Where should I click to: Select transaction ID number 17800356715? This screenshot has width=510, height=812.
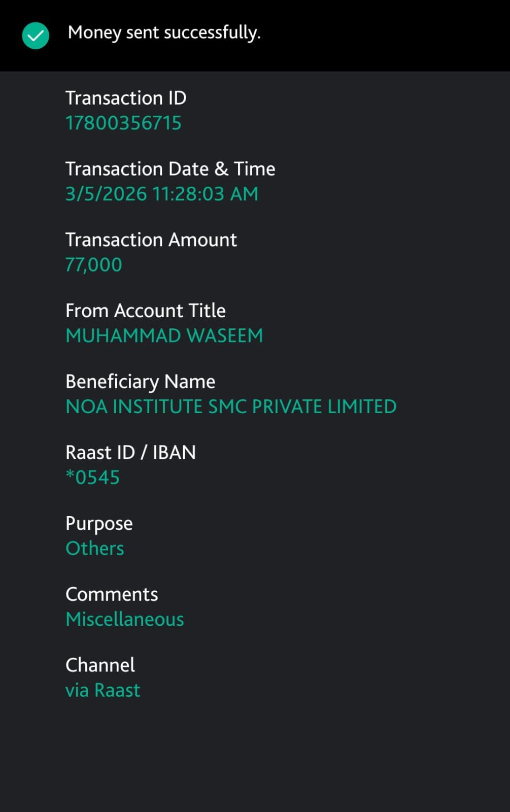click(x=123, y=123)
